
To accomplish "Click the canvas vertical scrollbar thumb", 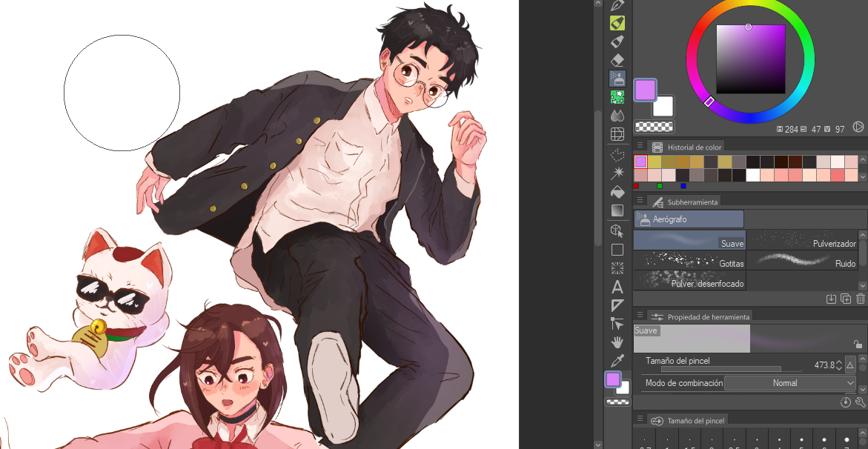I will (598, 177).
